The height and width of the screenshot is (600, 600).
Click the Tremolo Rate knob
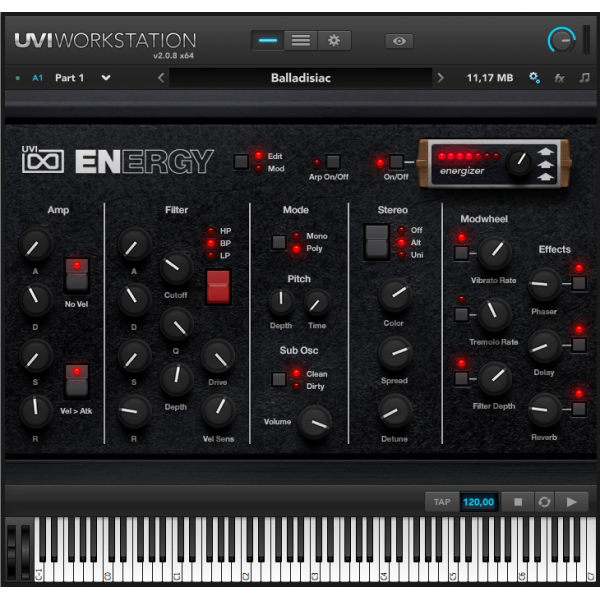pos(494,315)
